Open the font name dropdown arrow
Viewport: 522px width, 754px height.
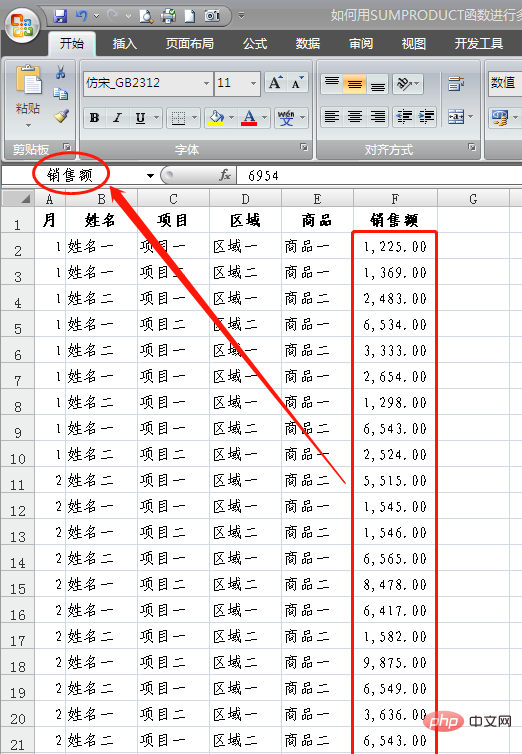pyautogui.click(x=206, y=83)
